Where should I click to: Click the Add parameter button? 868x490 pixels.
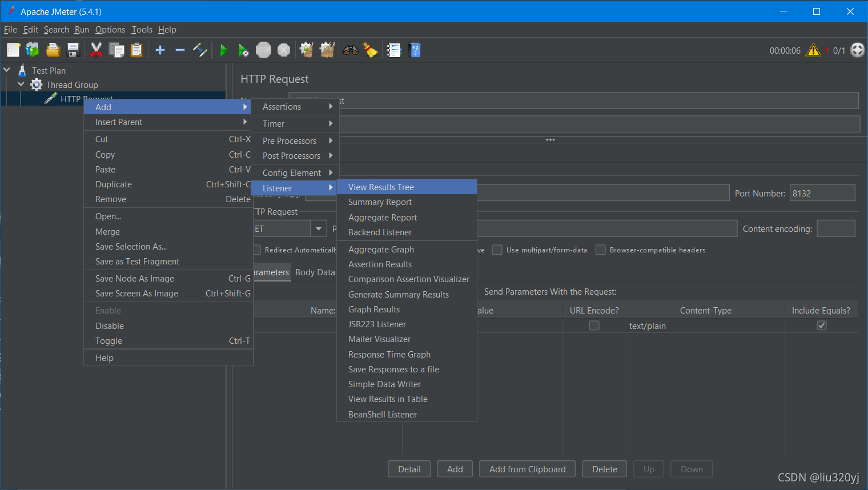click(455, 469)
